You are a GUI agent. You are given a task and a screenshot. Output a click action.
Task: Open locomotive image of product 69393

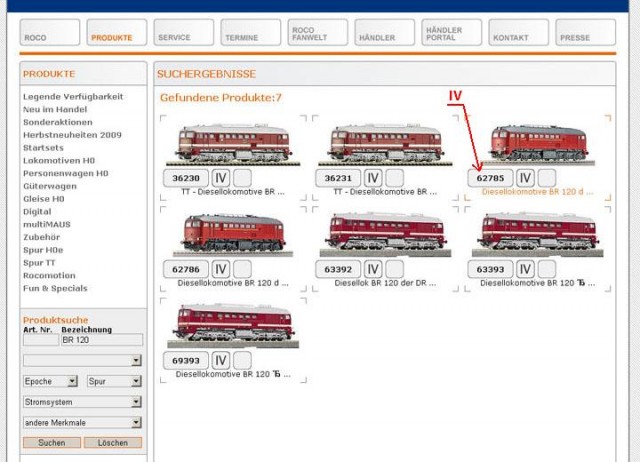pyautogui.click(x=233, y=326)
